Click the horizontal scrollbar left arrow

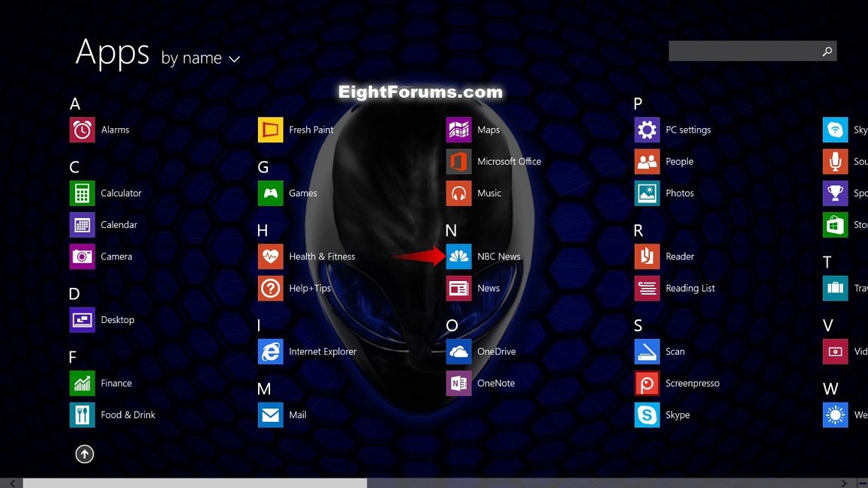point(11,483)
